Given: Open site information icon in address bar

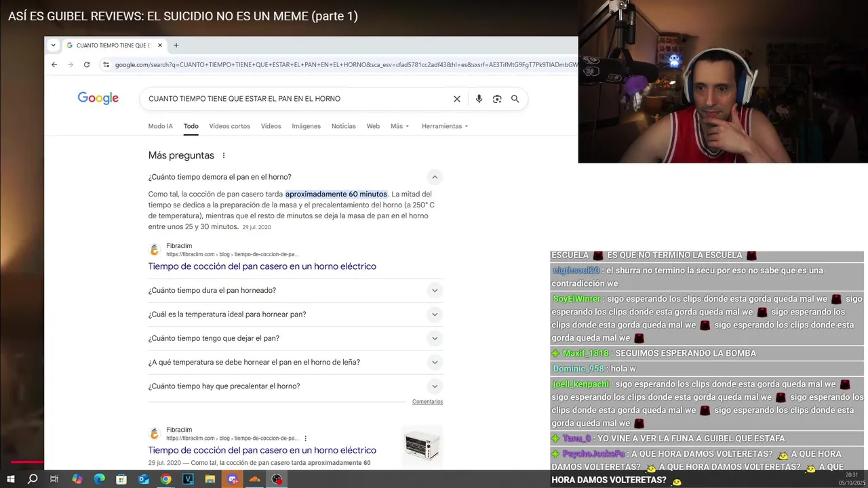Looking at the screenshot, I should pos(106,64).
